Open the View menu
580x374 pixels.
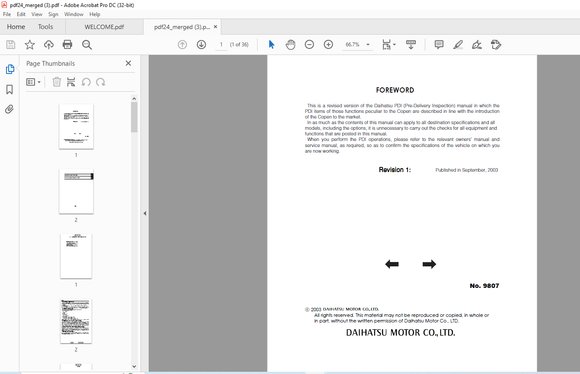point(37,14)
